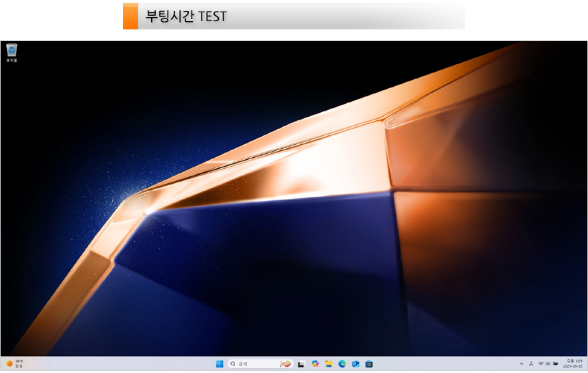Viewport: 588px width, 373px height.
Task: Open the Windows Start menu
Action: coord(219,363)
